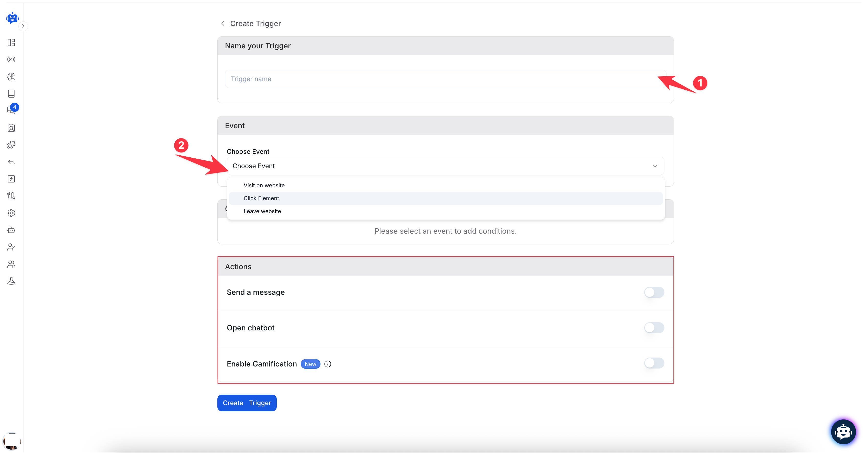Viewport: 868px width, 454px height.
Task: Select the Leave website option
Action: point(262,211)
